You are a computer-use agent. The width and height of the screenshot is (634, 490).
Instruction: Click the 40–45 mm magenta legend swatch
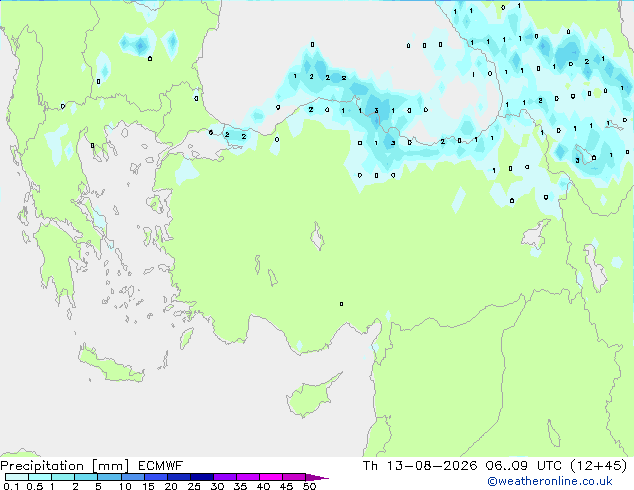271,477
